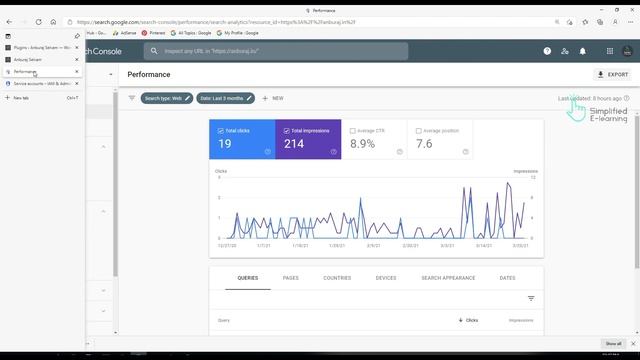This screenshot has height=360, width=640.
Task: Open the AdSense bookmark
Action: point(124,33)
